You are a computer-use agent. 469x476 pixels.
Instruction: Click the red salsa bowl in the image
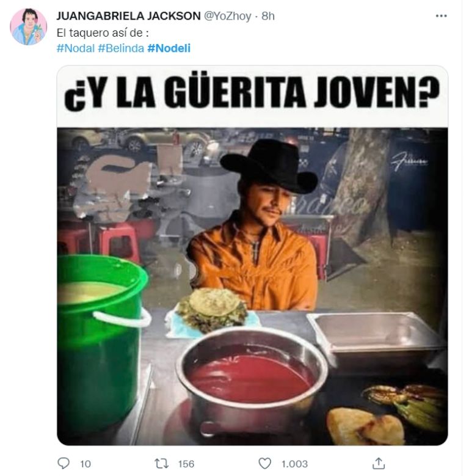coord(251,379)
